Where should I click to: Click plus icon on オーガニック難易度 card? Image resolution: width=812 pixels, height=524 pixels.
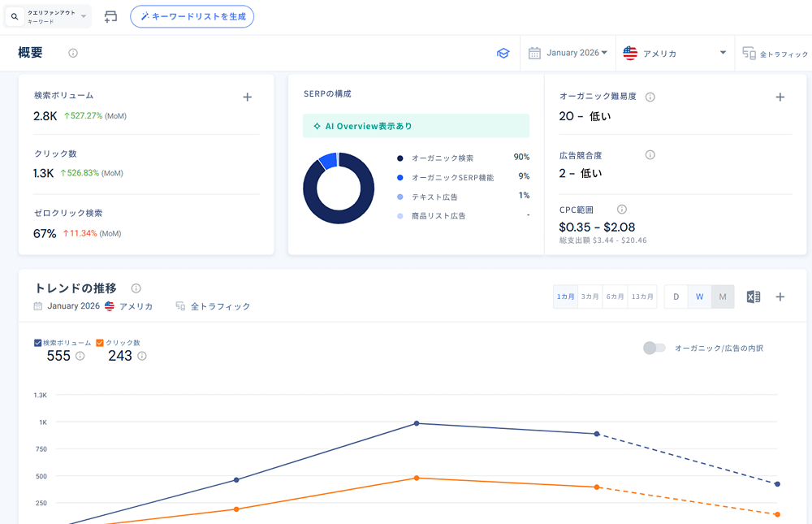(780, 97)
